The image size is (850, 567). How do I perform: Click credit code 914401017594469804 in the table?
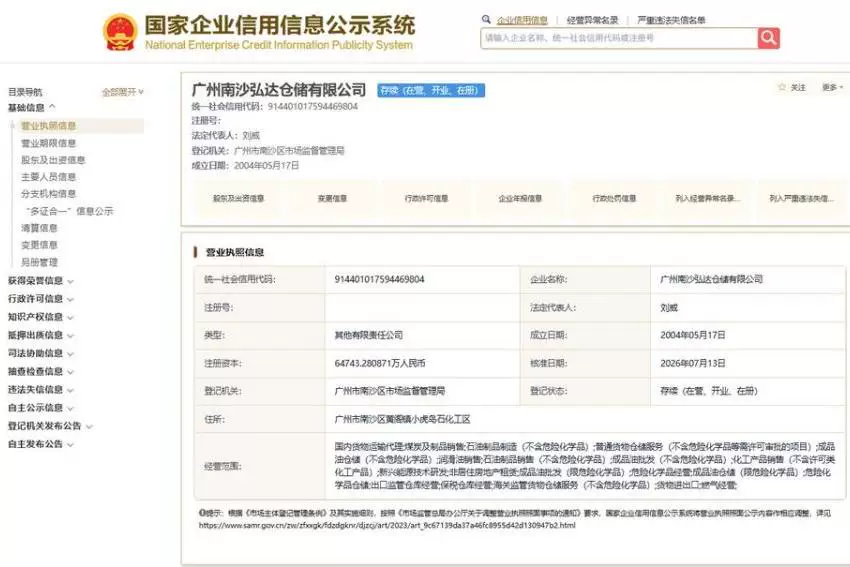tap(379, 279)
